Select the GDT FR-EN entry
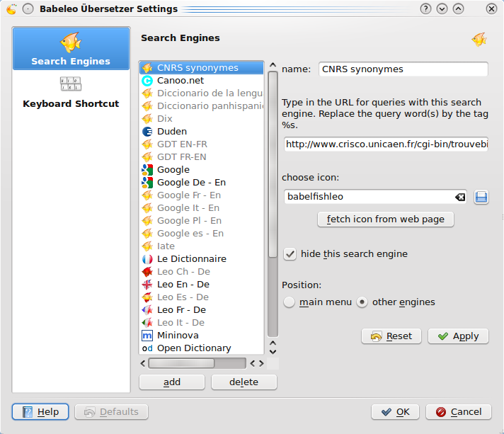Viewport: 504px width, 434px height. click(202, 157)
